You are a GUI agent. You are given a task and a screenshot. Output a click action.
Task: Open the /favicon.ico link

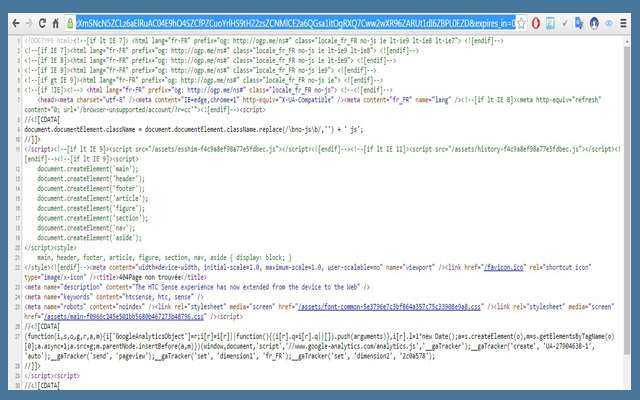click(503, 267)
